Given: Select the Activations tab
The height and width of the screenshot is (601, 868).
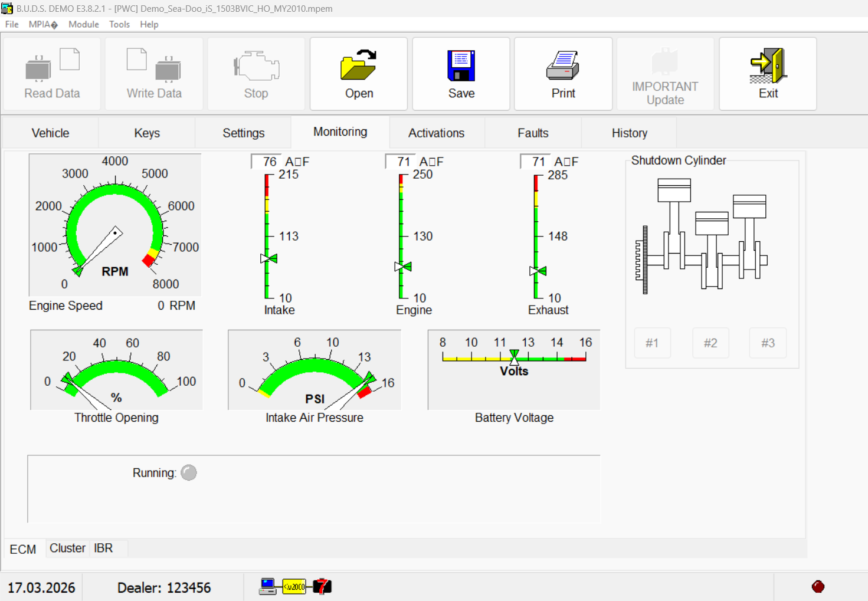Looking at the screenshot, I should coord(436,133).
